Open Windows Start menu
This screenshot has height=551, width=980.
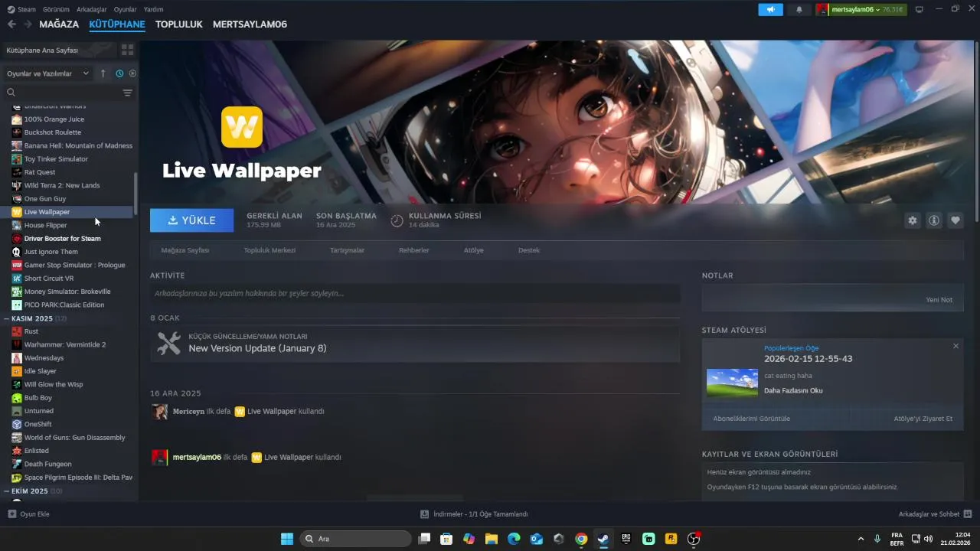(x=287, y=539)
